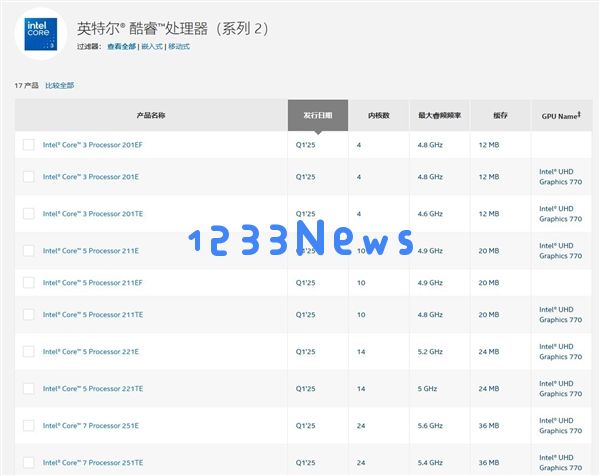Image resolution: width=600 pixels, height=476 pixels.
Task: Check the Core 5 Processor 211EF checkbox
Action: click(x=28, y=282)
